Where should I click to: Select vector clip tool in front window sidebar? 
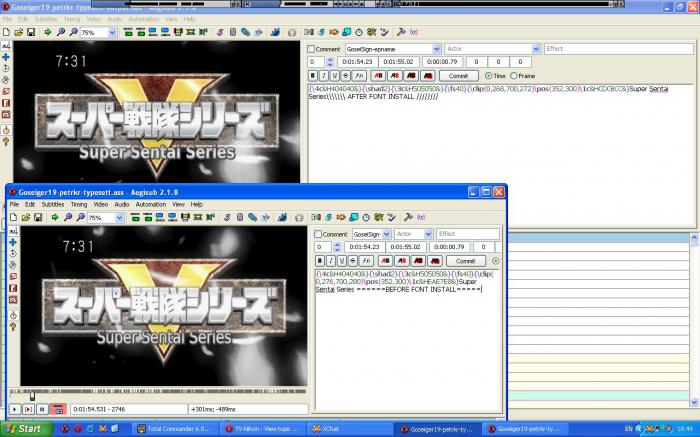[x=13, y=300]
